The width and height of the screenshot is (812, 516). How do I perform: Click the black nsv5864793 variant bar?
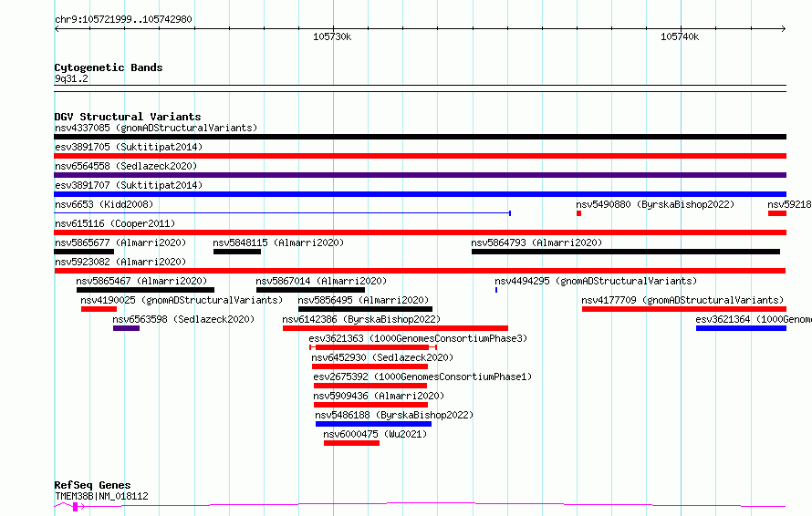(x=626, y=252)
